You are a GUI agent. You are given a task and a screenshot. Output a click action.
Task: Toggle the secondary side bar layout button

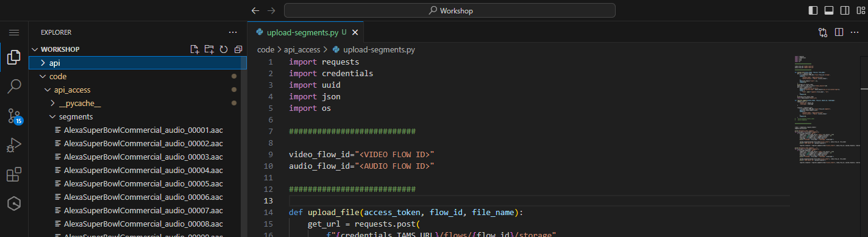(x=845, y=10)
